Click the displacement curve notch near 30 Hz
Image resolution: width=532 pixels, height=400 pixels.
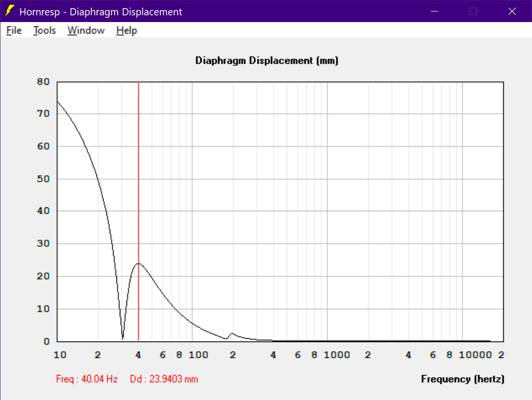123,338
